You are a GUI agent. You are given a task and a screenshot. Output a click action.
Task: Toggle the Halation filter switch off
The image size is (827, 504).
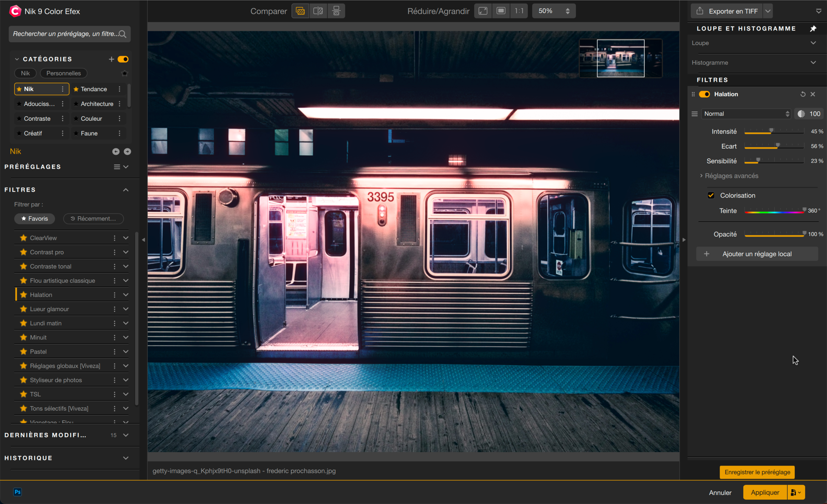704,94
